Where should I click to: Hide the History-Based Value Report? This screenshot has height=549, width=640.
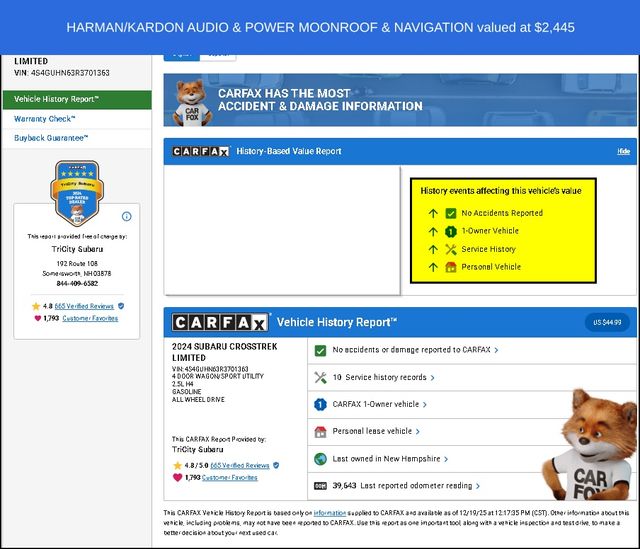pyautogui.click(x=623, y=152)
